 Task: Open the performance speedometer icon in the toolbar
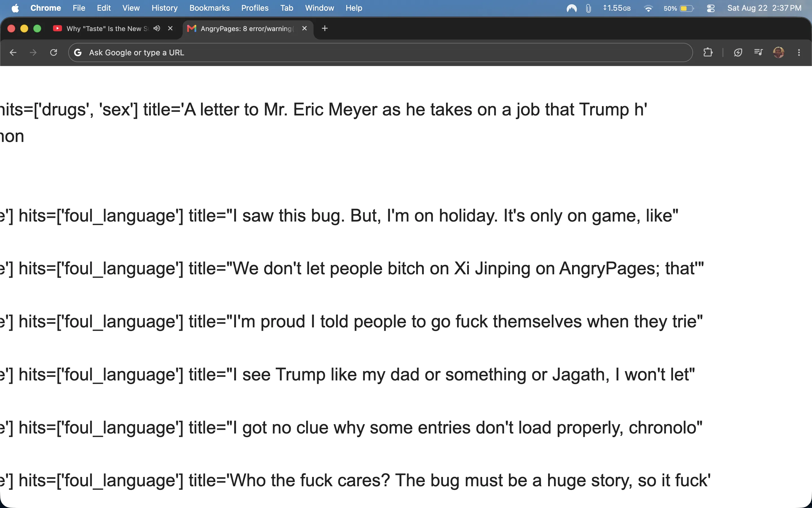click(738, 52)
